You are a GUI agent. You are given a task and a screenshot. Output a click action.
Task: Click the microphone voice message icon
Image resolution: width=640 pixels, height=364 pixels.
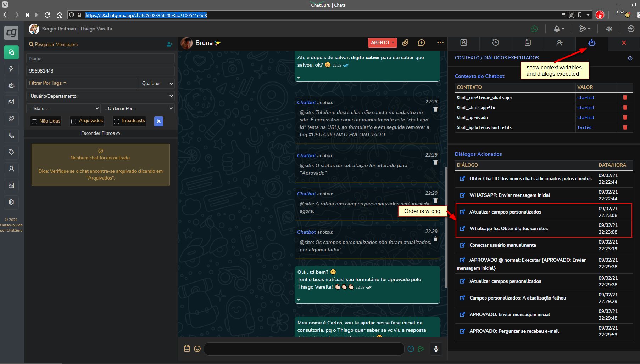[436, 349]
